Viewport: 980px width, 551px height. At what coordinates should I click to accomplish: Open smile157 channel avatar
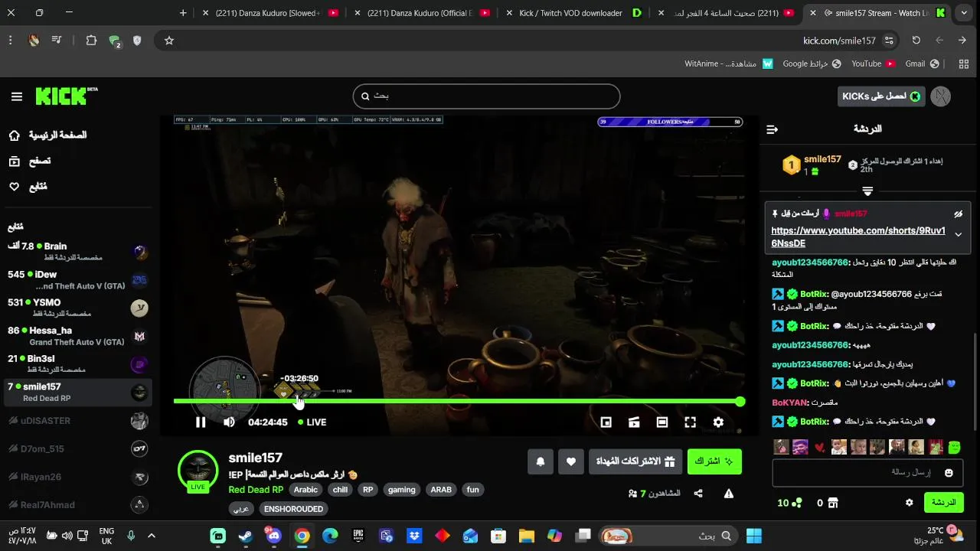[x=198, y=470]
